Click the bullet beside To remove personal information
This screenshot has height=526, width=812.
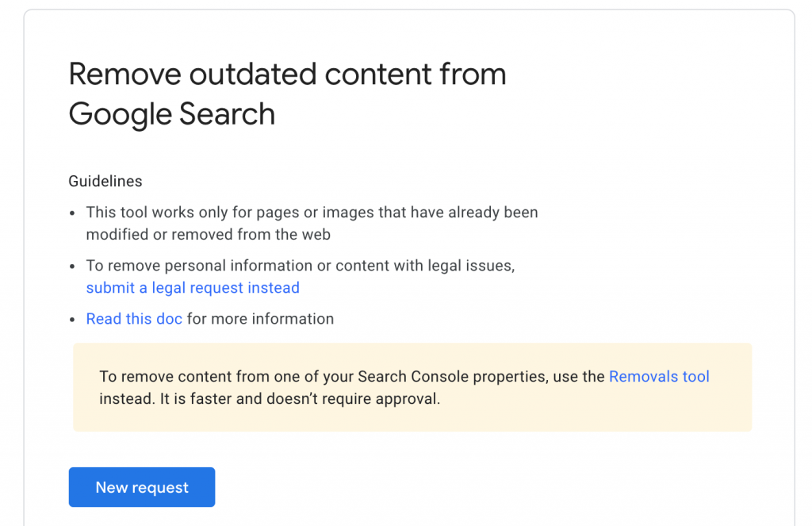coord(72,267)
